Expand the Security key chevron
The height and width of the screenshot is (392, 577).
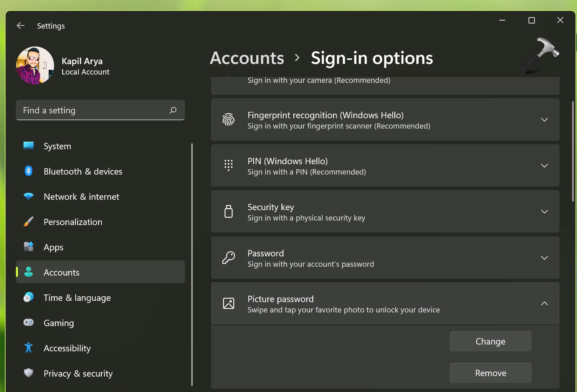pos(544,212)
